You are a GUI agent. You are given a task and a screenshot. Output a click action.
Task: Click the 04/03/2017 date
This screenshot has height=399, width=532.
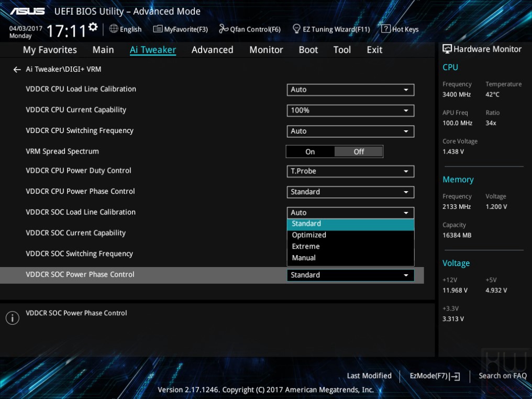tap(26, 28)
